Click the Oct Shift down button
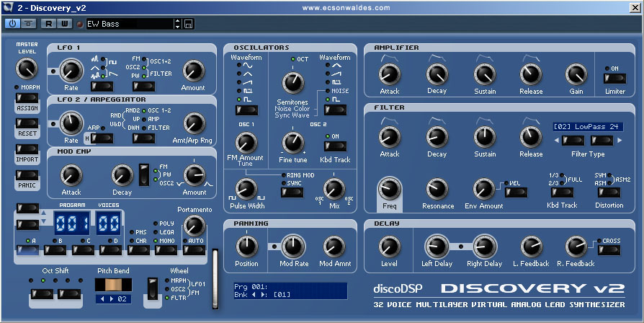 42,294
